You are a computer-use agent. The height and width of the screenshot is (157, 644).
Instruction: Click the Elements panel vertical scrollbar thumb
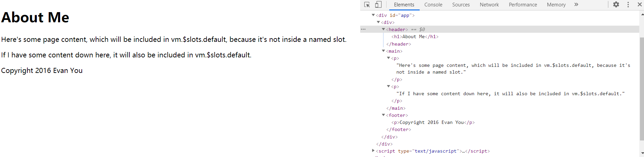[x=642, y=88]
